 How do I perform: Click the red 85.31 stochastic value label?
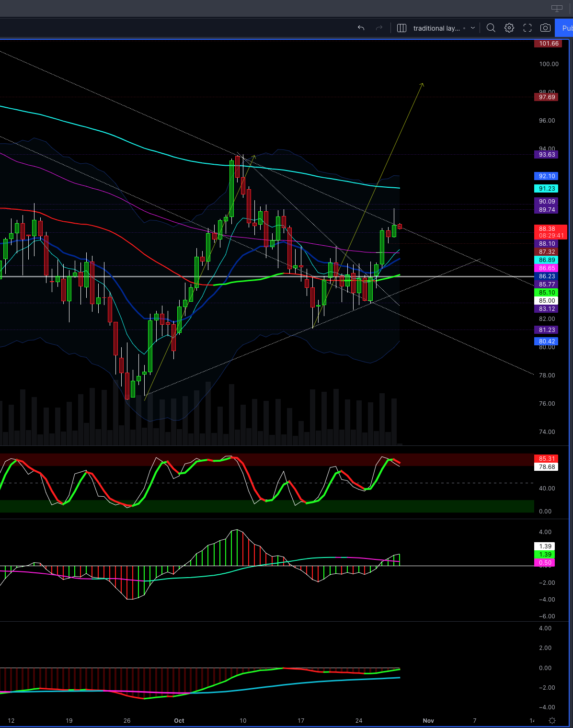pyautogui.click(x=547, y=459)
